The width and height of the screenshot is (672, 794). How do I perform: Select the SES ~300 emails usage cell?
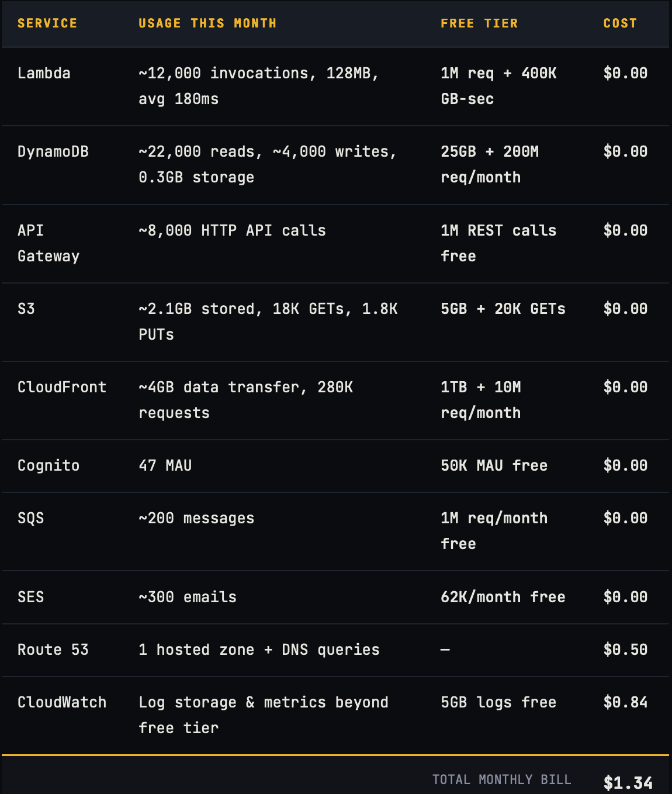click(188, 597)
